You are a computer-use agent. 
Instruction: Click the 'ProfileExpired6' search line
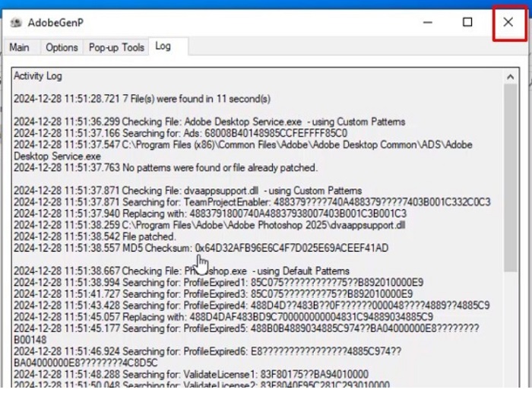click(x=207, y=357)
